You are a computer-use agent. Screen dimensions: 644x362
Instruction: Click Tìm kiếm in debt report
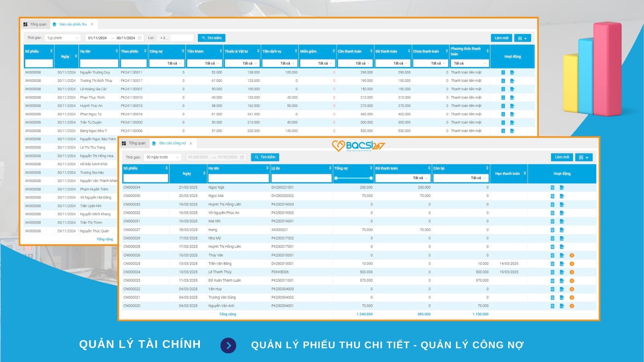(x=265, y=157)
